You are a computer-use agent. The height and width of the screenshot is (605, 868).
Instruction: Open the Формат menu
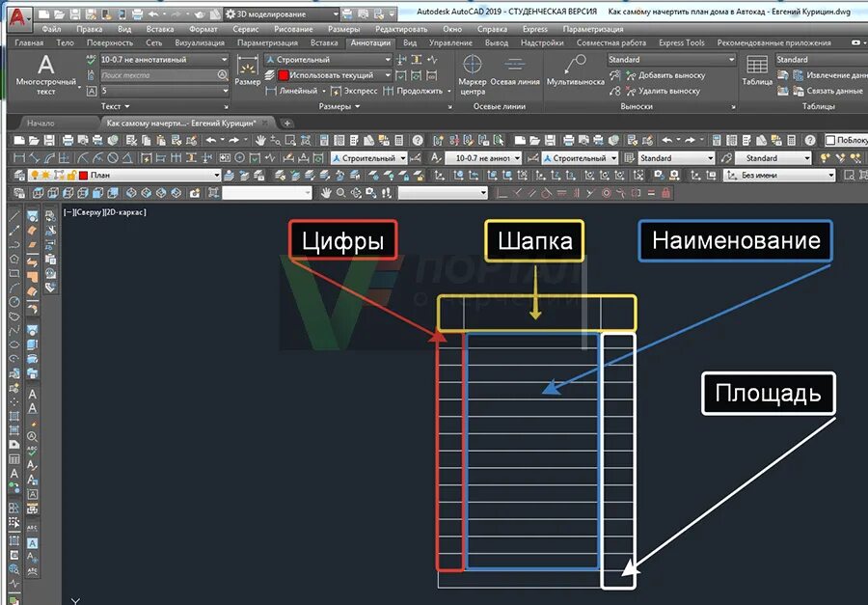pyautogui.click(x=203, y=29)
